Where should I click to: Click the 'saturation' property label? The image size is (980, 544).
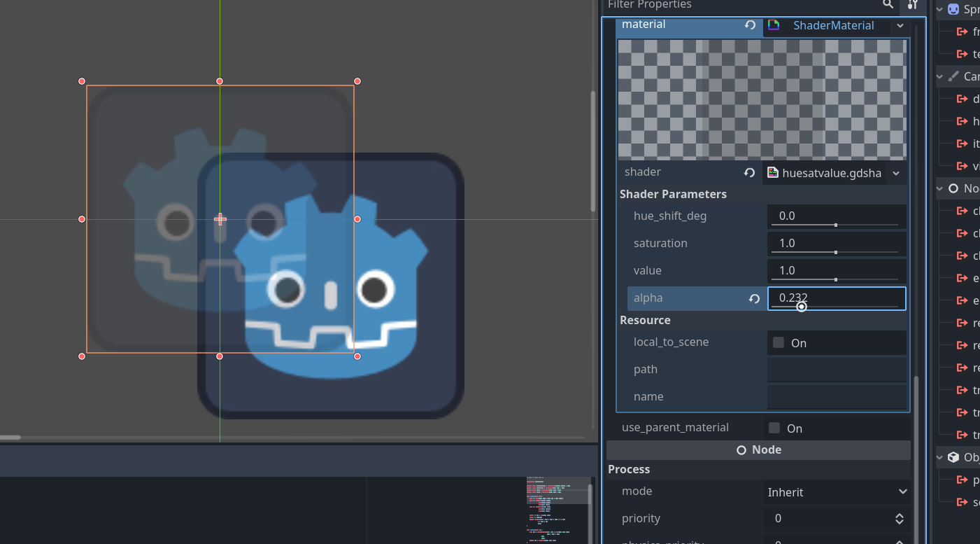(660, 244)
